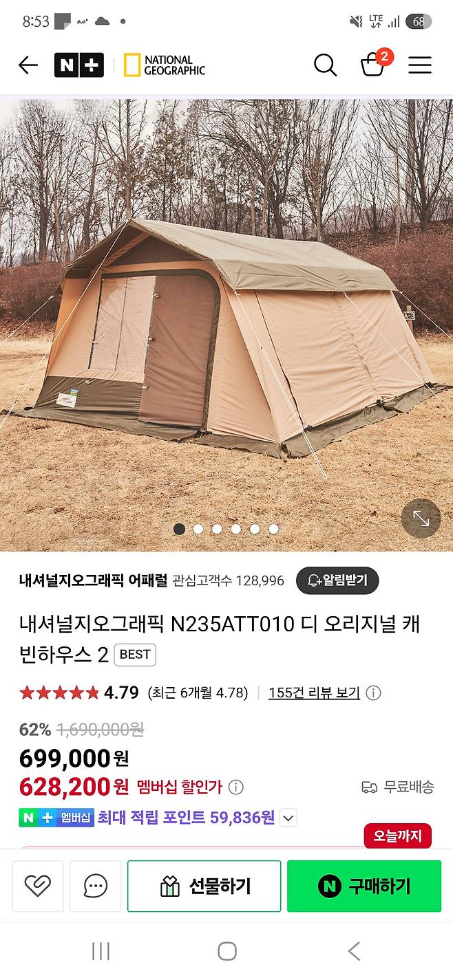Tap the 선물하기 gift button

tap(204, 886)
